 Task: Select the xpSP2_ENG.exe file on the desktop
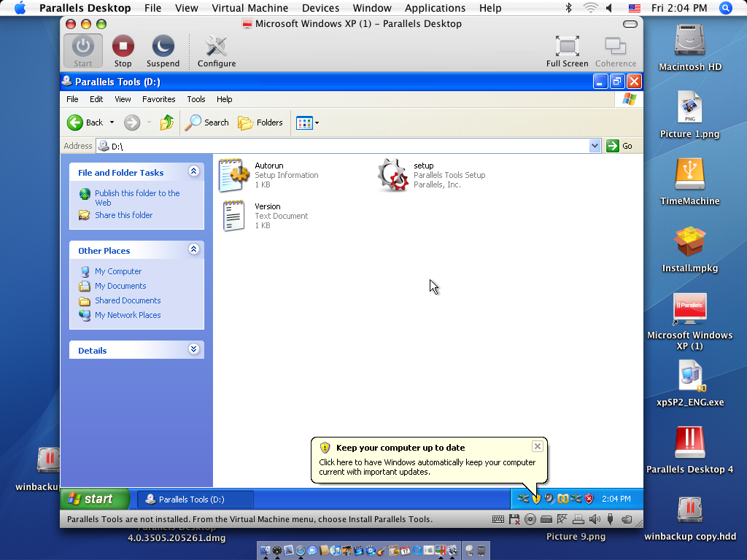(690, 384)
